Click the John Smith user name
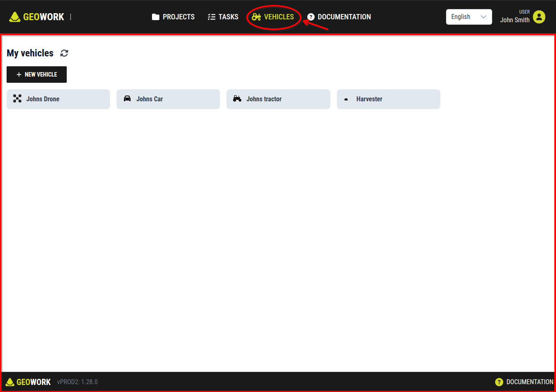This screenshot has height=392, width=556. pyautogui.click(x=515, y=20)
